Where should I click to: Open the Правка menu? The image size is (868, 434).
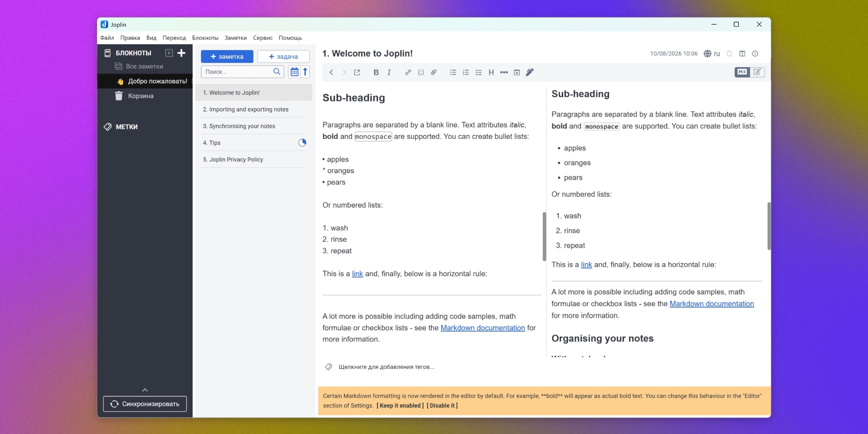coord(130,38)
